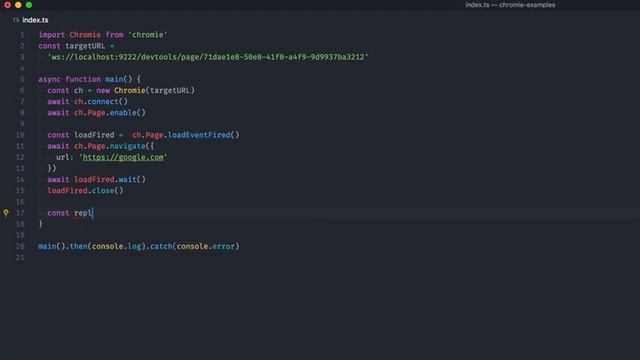Click the 'repl' identifier on line 17
Viewport: 640px width, 360px height.
tap(83, 213)
